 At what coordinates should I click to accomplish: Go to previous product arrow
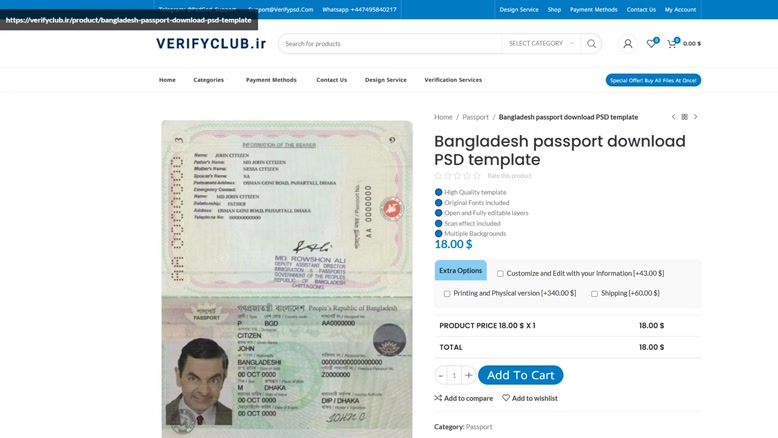(673, 117)
